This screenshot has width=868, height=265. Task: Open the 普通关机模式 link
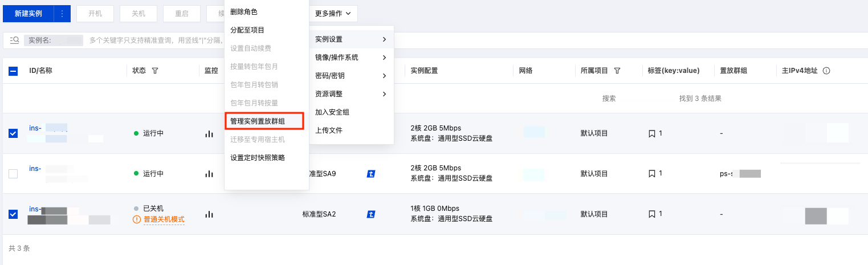pyautogui.click(x=164, y=219)
